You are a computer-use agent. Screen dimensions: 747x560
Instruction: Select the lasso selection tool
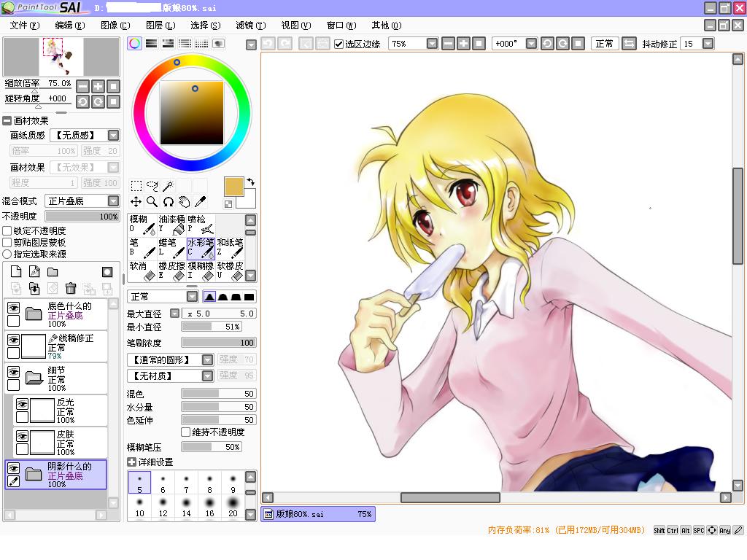[x=152, y=185]
